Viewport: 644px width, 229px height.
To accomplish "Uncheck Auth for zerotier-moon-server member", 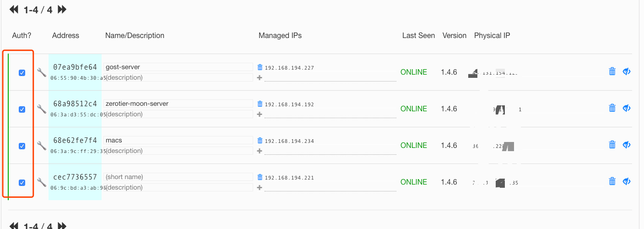I will pos(22,109).
